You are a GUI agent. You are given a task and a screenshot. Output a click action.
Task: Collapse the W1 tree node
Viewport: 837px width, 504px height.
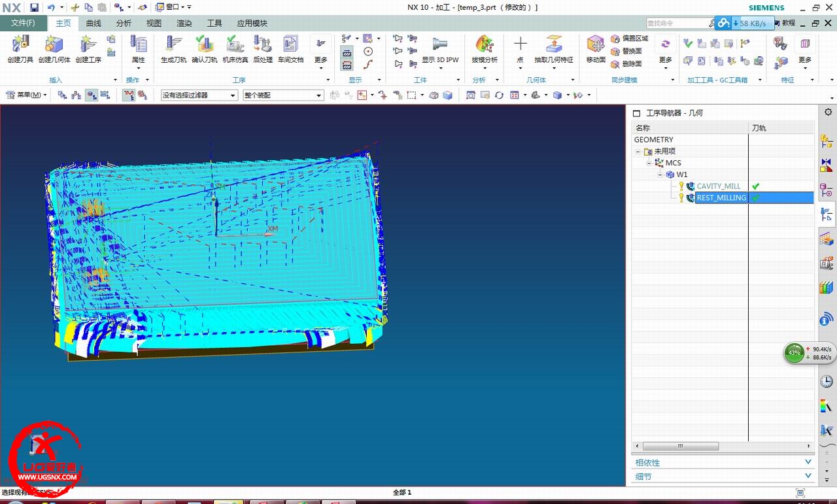pos(660,175)
